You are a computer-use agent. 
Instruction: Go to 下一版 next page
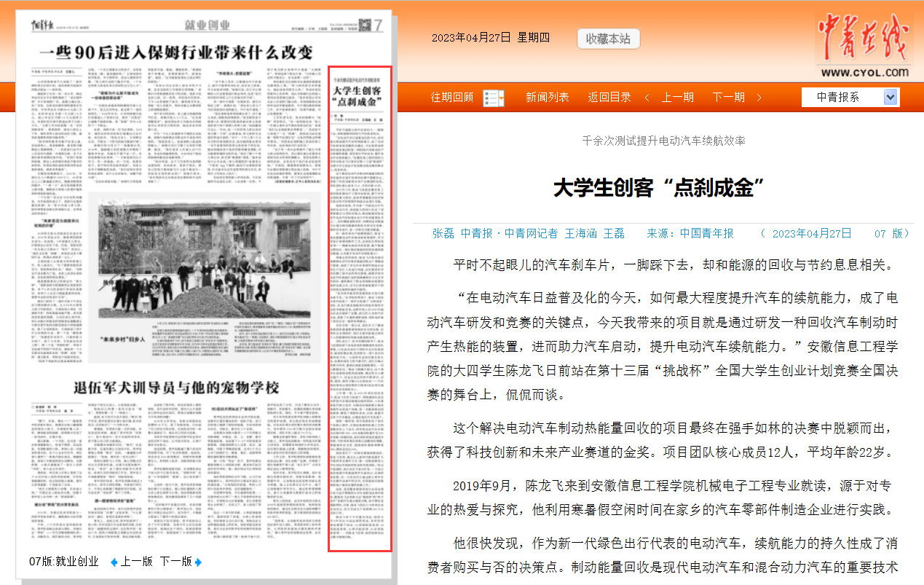[x=175, y=562]
